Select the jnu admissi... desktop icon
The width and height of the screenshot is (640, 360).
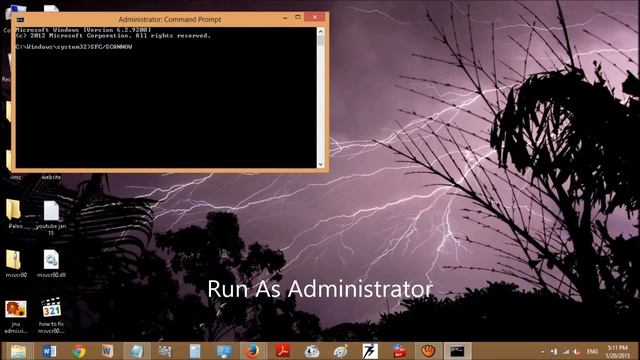[16, 317]
